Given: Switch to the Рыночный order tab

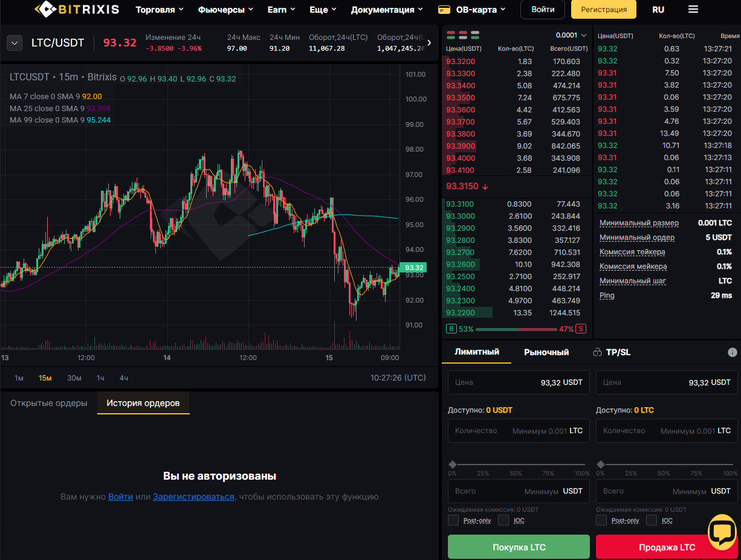Looking at the screenshot, I should pyautogui.click(x=546, y=352).
